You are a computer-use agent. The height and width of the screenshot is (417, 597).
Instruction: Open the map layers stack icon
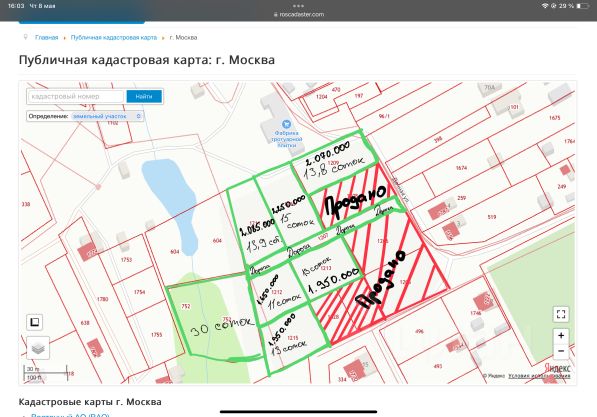(x=38, y=348)
